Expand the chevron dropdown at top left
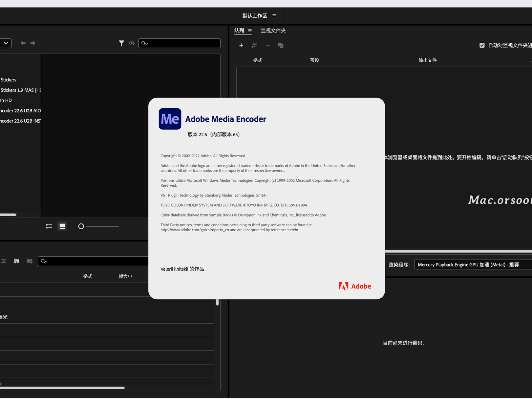The width and height of the screenshot is (532, 399). (x=5, y=43)
